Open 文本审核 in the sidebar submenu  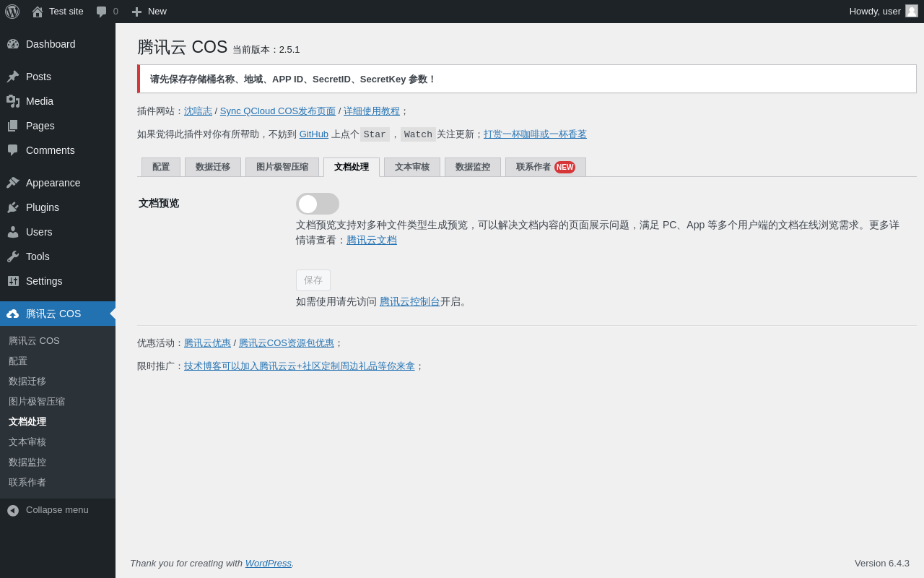click(58, 442)
